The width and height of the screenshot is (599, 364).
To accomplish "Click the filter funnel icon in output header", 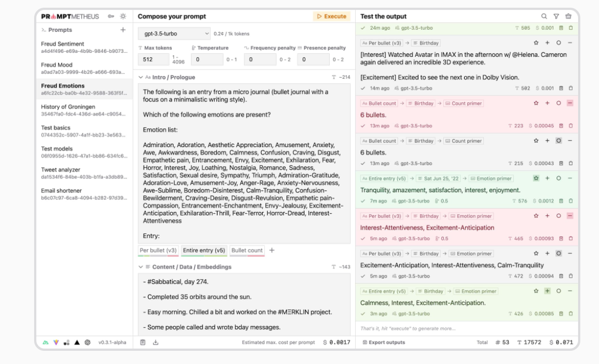I will pyautogui.click(x=556, y=17).
